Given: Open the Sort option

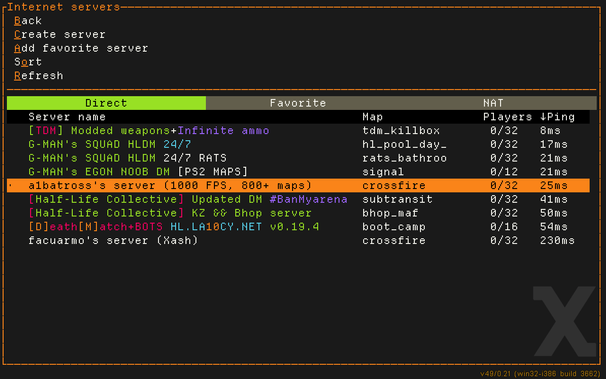Looking at the screenshot, I should click(28, 62).
